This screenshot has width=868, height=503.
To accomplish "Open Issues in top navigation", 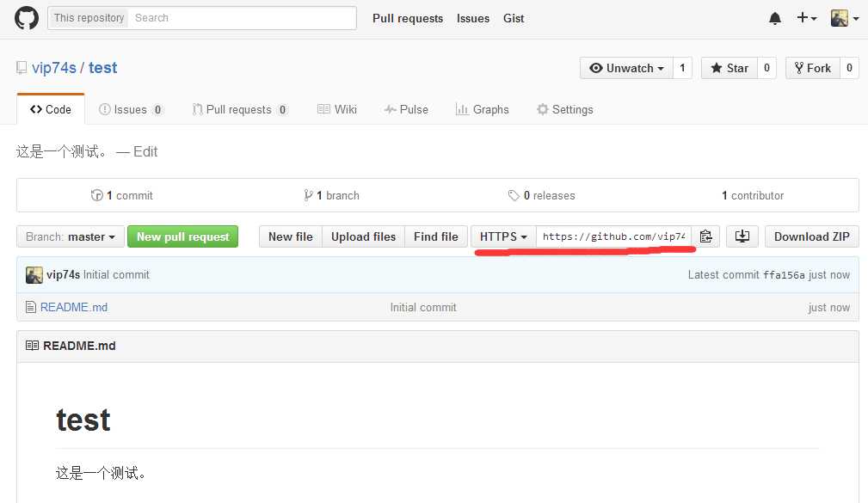I will pos(473,18).
